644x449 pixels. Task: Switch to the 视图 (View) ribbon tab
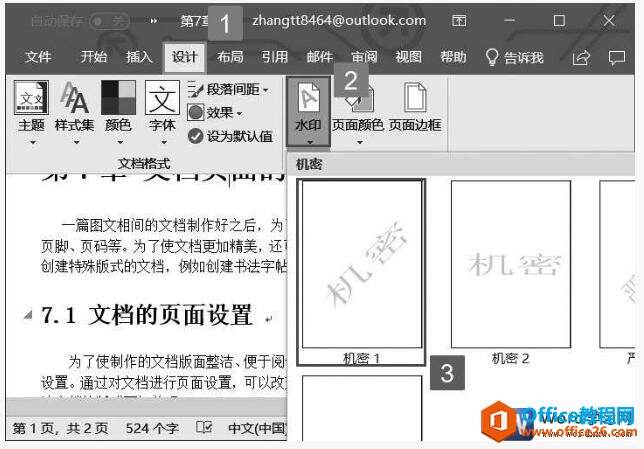(408, 57)
